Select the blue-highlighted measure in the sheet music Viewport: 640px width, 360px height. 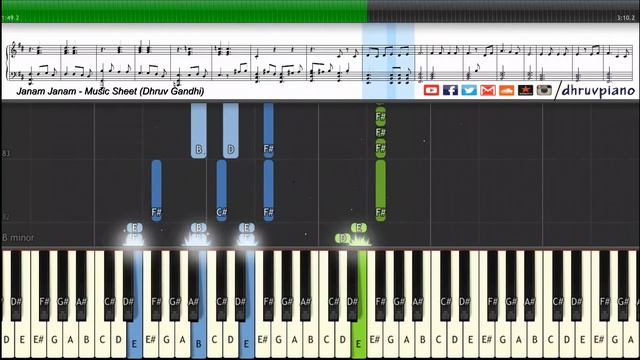point(388,61)
